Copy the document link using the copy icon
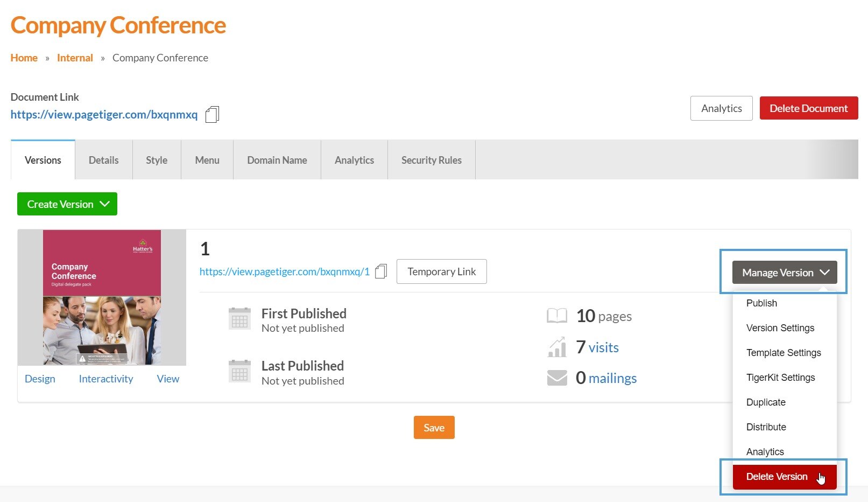This screenshot has height=502, width=868. [x=212, y=115]
